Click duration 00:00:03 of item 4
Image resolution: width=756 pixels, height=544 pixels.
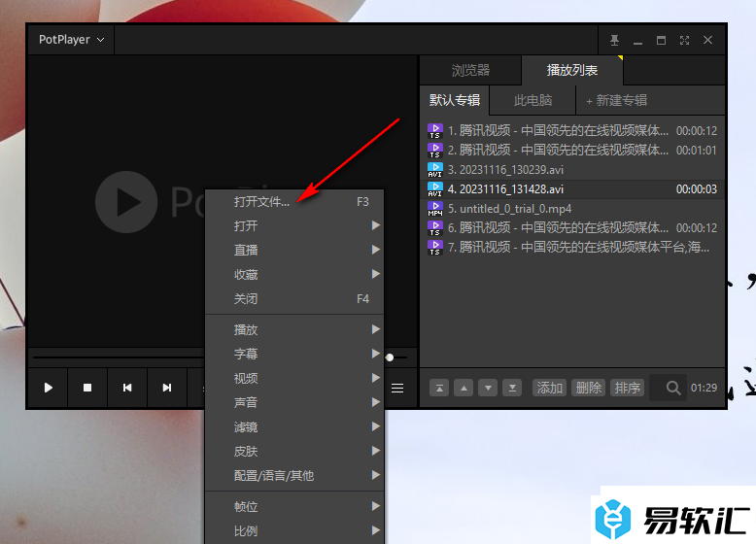pos(696,189)
